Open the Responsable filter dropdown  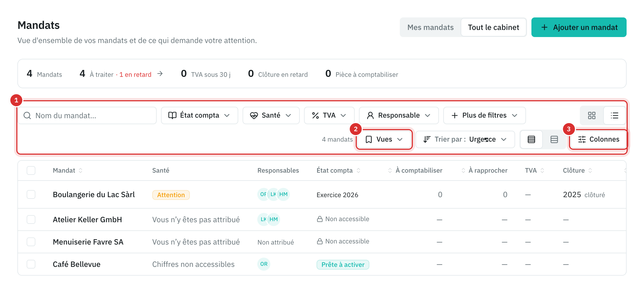(x=399, y=115)
